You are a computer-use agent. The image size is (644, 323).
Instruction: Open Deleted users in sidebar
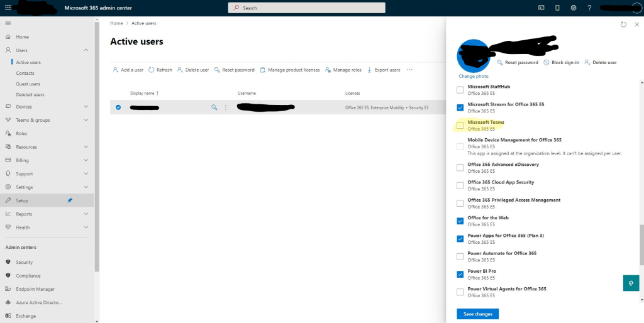pyautogui.click(x=30, y=94)
